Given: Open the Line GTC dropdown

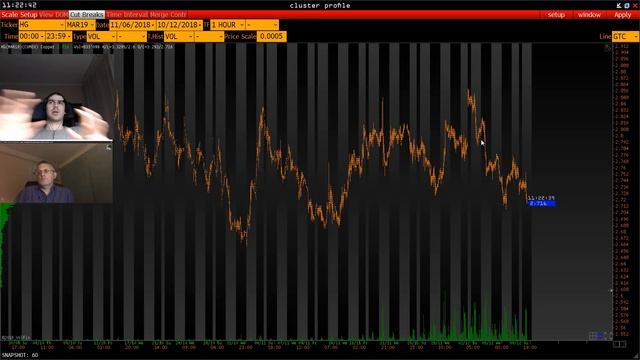Looking at the screenshot, I should tap(625, 36).
